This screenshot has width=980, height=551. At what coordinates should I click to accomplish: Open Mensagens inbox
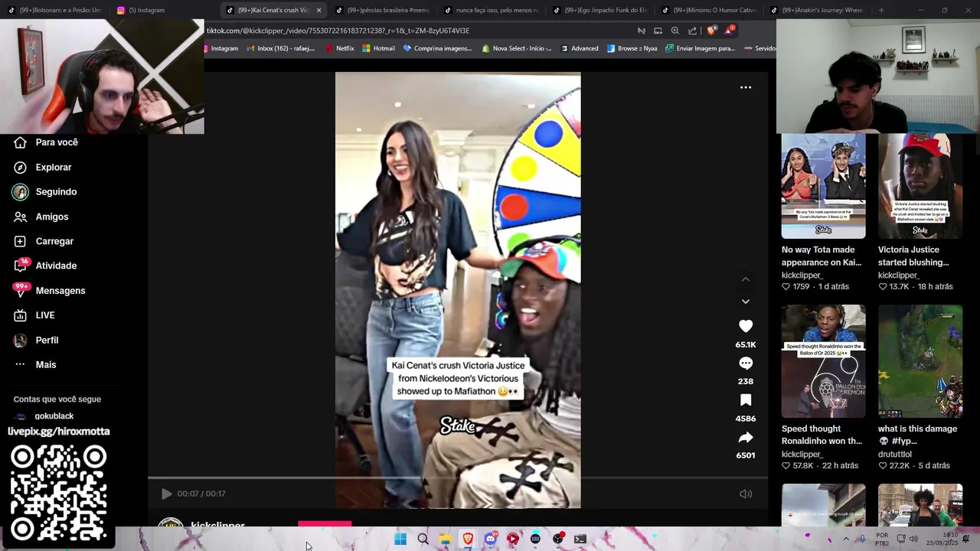(50, 291)
